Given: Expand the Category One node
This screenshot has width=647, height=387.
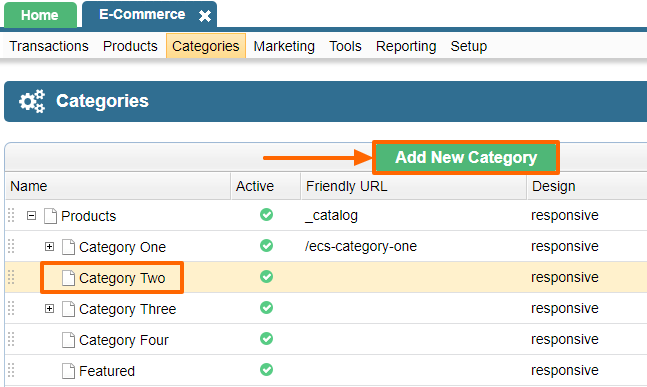Looking at the screenshot, I should point(50,246).
